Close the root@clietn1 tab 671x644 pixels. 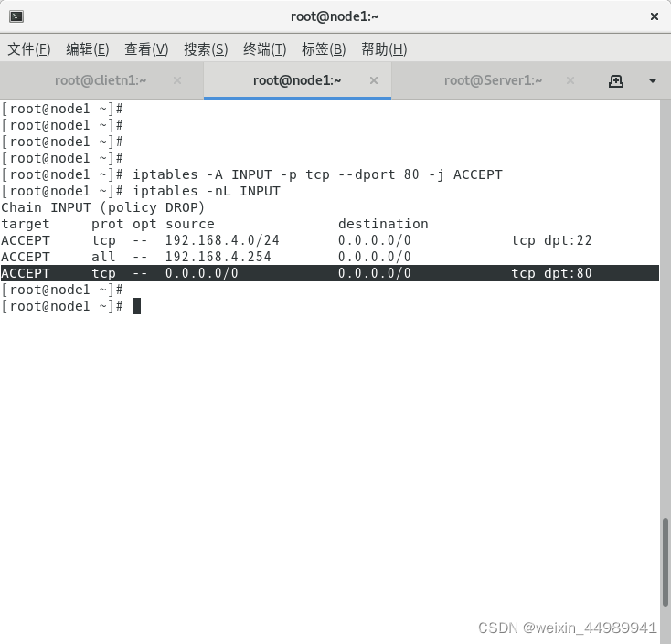(177, 80)
